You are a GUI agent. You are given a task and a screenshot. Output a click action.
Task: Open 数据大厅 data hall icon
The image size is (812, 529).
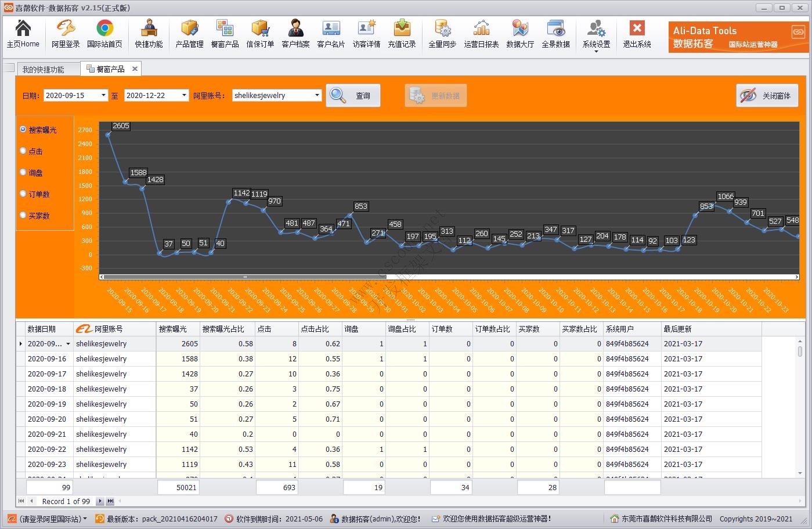pyautogui.click(x=520, y=34)
